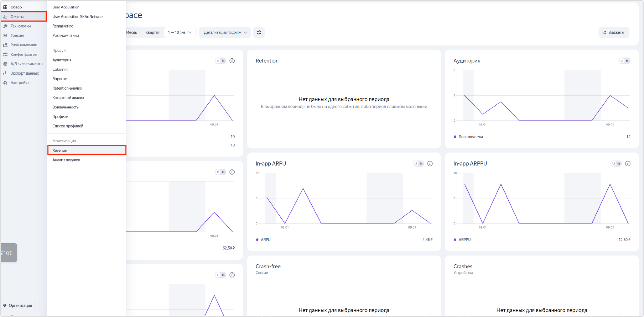Open User Acquisition SKAdNetwork report
This screenshot has height=317, width=644.
(78, 16)
